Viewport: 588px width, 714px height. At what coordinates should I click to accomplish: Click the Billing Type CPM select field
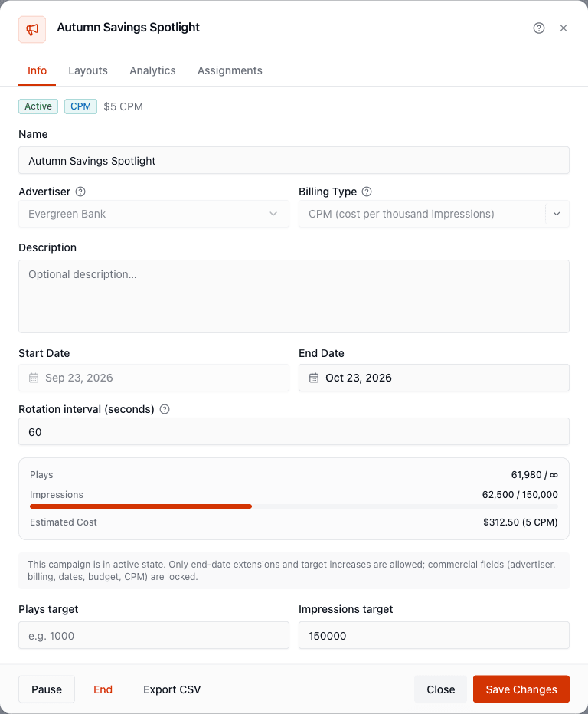click(x=433, y=214)
